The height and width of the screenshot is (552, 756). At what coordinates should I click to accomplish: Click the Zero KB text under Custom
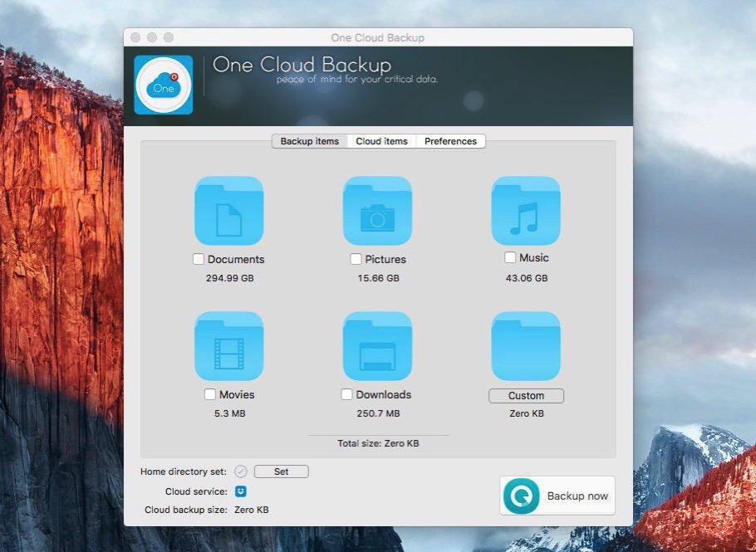[527, 413]
